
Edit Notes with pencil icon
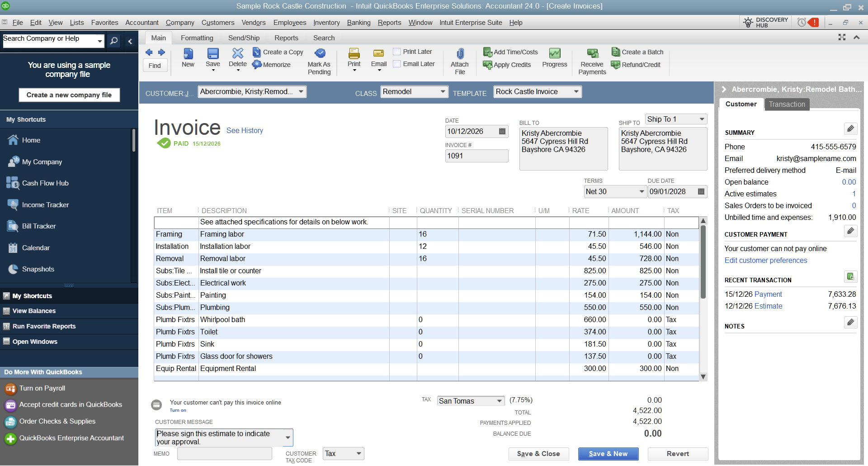click(850, 322)
